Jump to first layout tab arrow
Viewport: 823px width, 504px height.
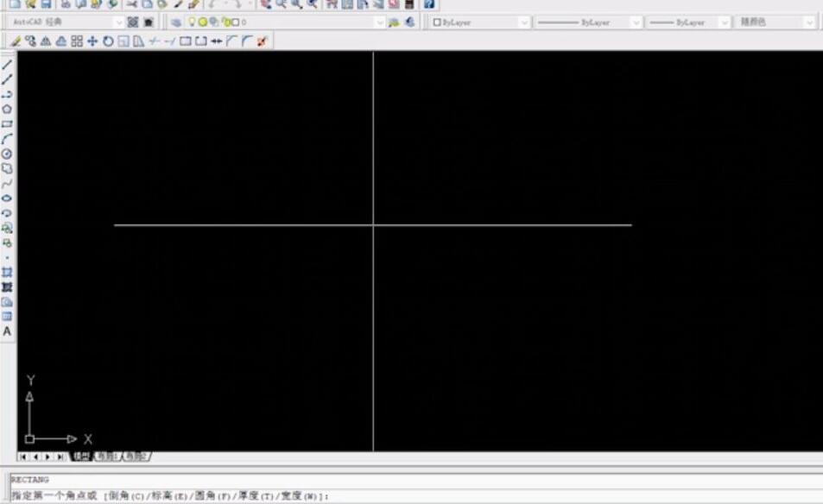click(22, 457)
